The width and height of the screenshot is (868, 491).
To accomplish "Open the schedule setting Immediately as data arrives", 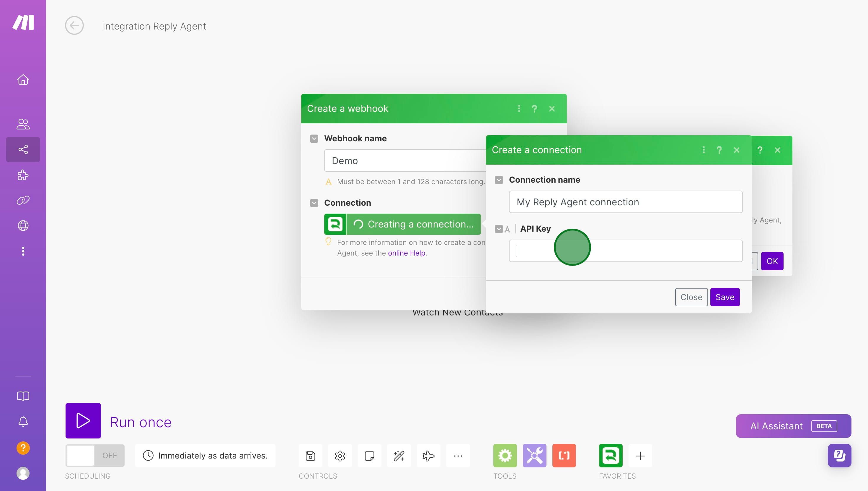I will (205, 456).
